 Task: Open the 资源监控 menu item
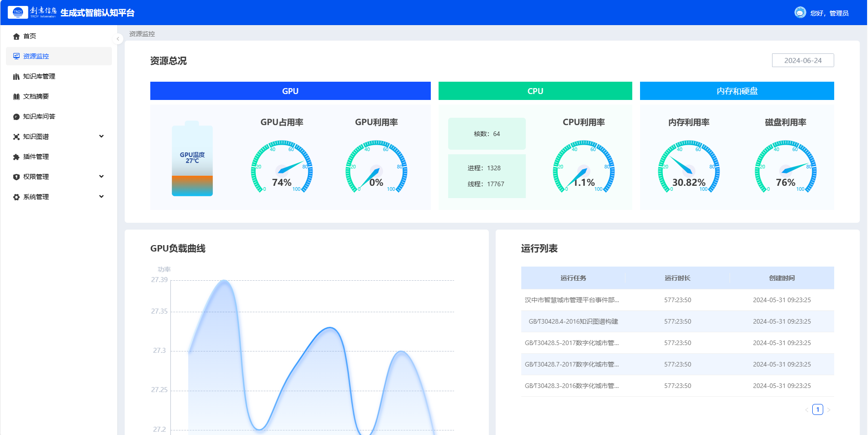[59, 56]
